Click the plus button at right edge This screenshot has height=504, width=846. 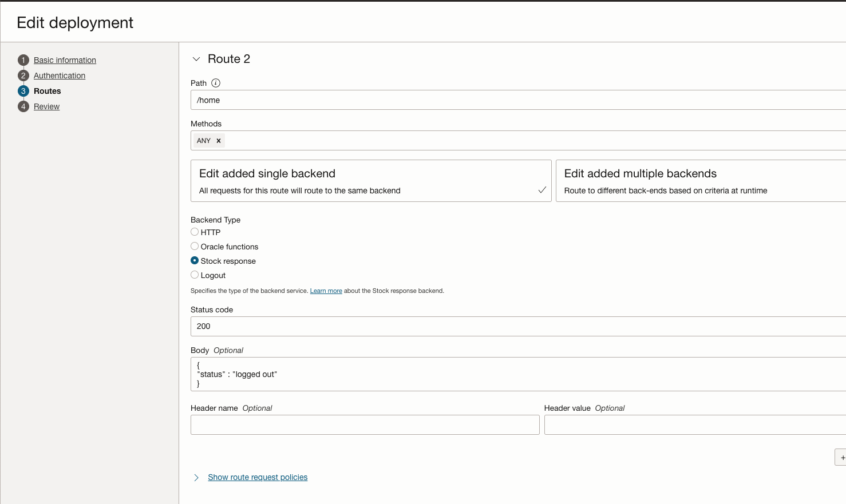pos(841,457)
